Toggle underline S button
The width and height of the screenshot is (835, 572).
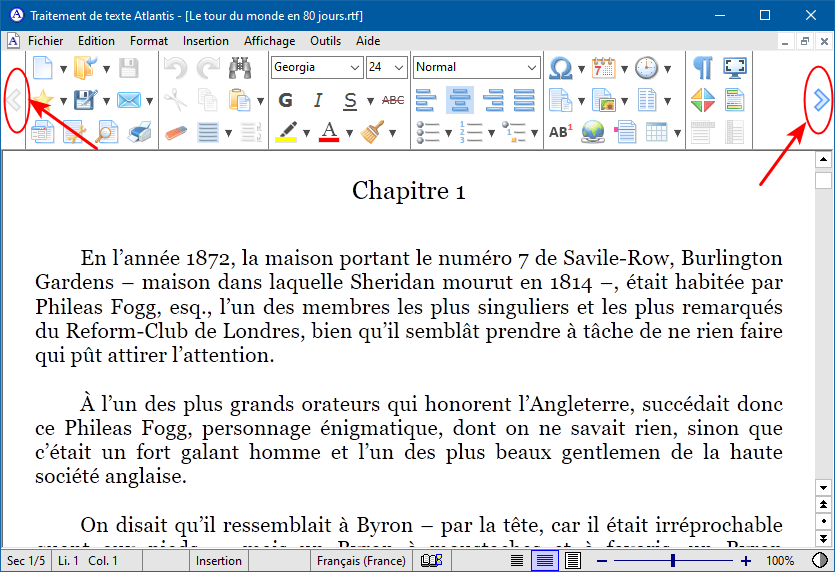[x=350, y=100]
